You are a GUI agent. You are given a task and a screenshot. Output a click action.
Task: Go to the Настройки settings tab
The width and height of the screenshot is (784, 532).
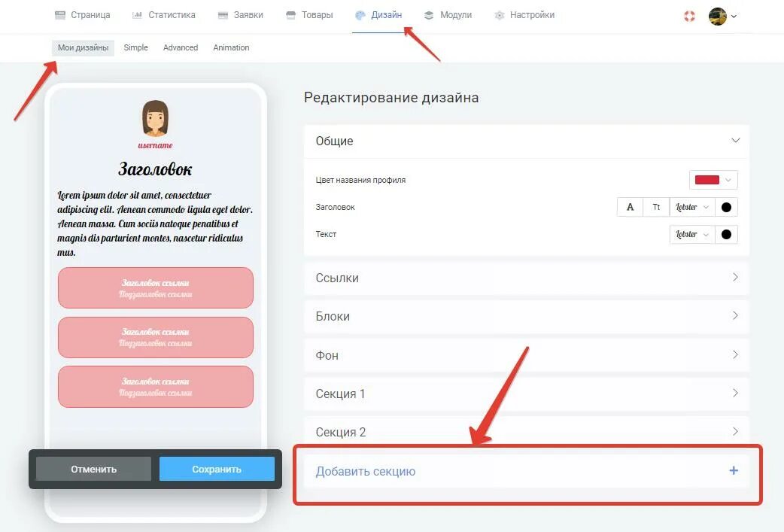click(x=524, y=15)
